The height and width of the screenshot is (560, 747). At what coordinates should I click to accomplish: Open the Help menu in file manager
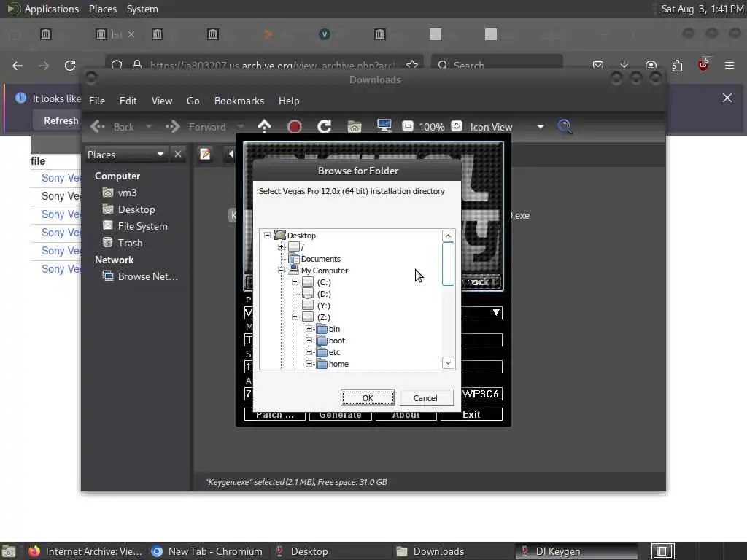coord(289,101)
